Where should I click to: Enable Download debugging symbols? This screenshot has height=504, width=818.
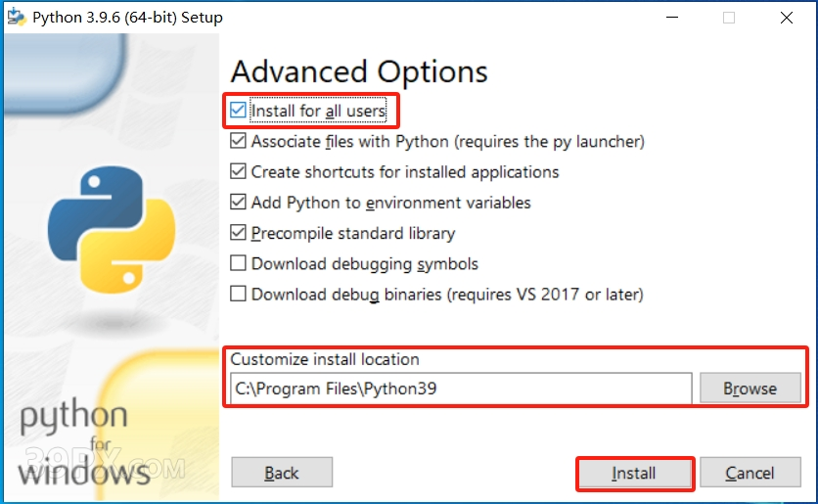(238, 263)
